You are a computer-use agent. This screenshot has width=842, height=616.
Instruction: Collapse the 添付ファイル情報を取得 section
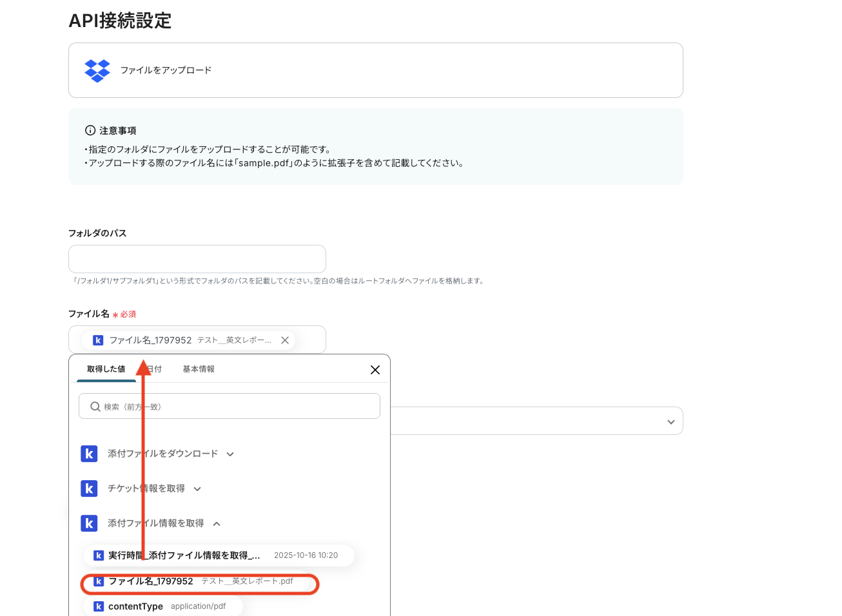click(217, 523)
